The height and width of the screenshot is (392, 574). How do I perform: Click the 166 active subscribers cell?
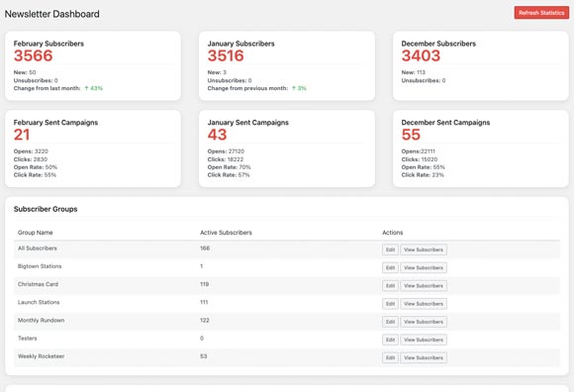tap(205, 248)
